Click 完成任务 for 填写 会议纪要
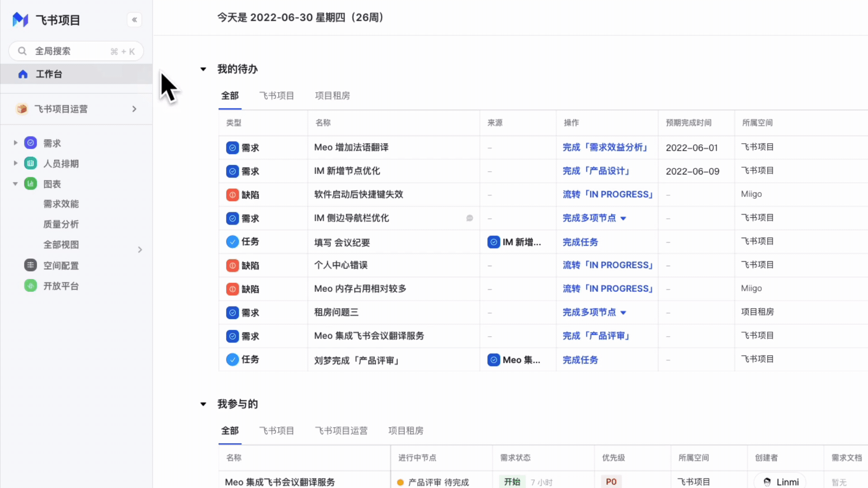 click(x=580, y=242)
